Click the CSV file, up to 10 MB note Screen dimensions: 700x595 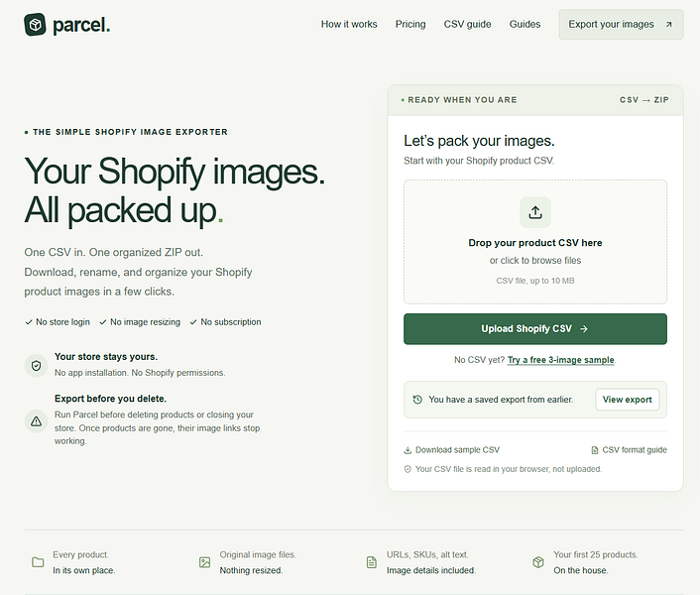535,281
